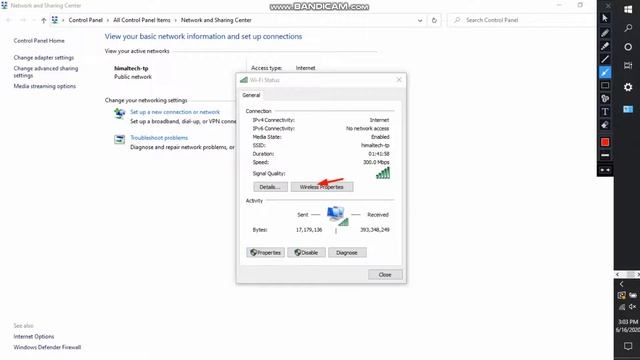Image resolution: width=640 pixels, height=360 pixels.
Task: Click All Control Panel Items breadcrumb
Action: coord(142,20)
